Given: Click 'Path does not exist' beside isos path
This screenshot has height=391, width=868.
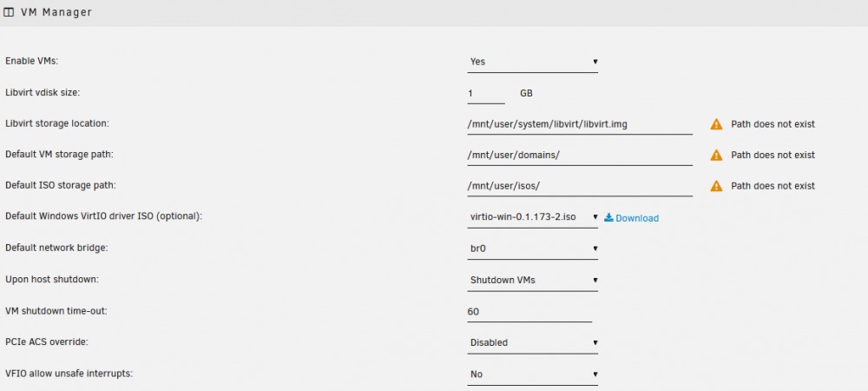Looking at the screenshot, I should click(x=773, y=186).
